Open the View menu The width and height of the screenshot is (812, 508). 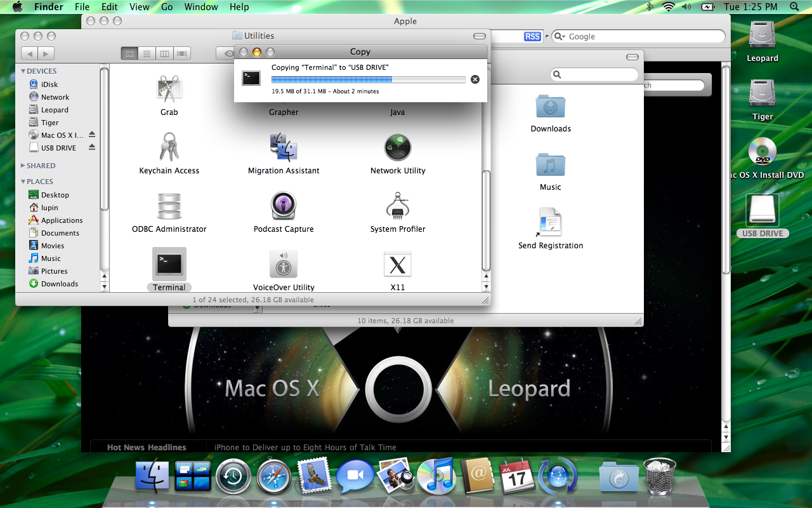click(140, 7)
